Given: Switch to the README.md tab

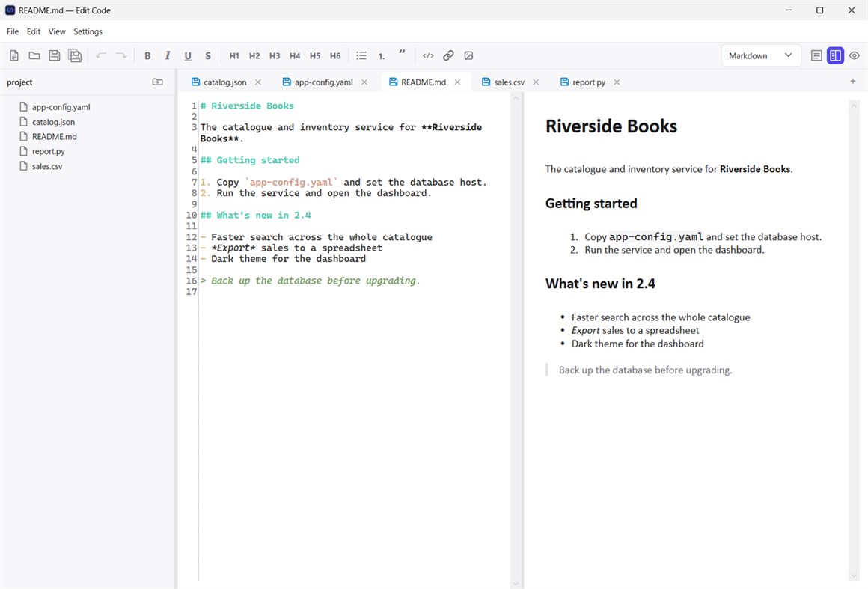Looking at the screenshot, I should click(x=424, y=82).
